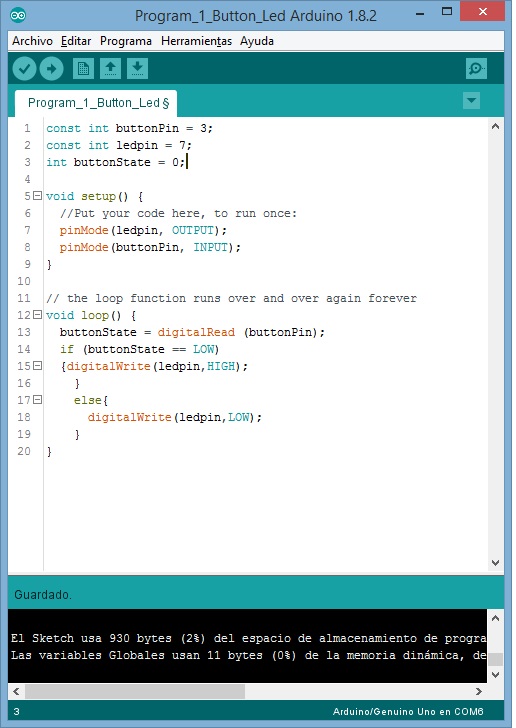
Task: Click 'int buttonState = 0;' line
Action: [x=116, y=162]
